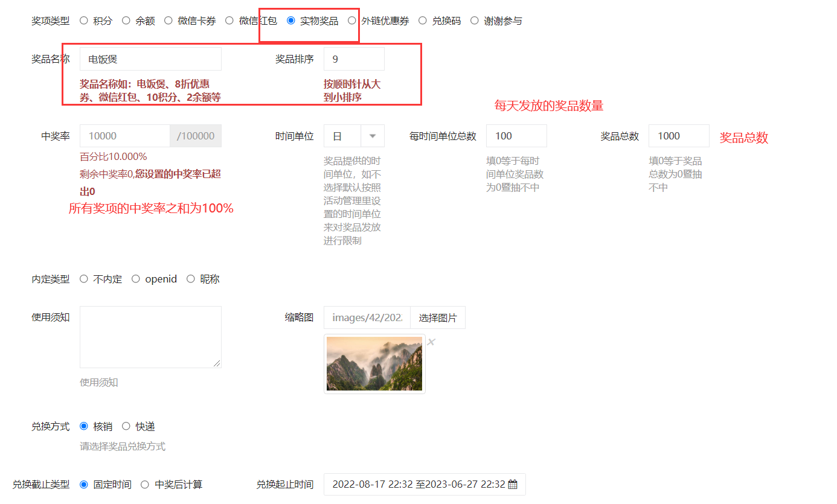Select 余额 prize type option
This screenshot has width=837, height=504.
point(126,21)
